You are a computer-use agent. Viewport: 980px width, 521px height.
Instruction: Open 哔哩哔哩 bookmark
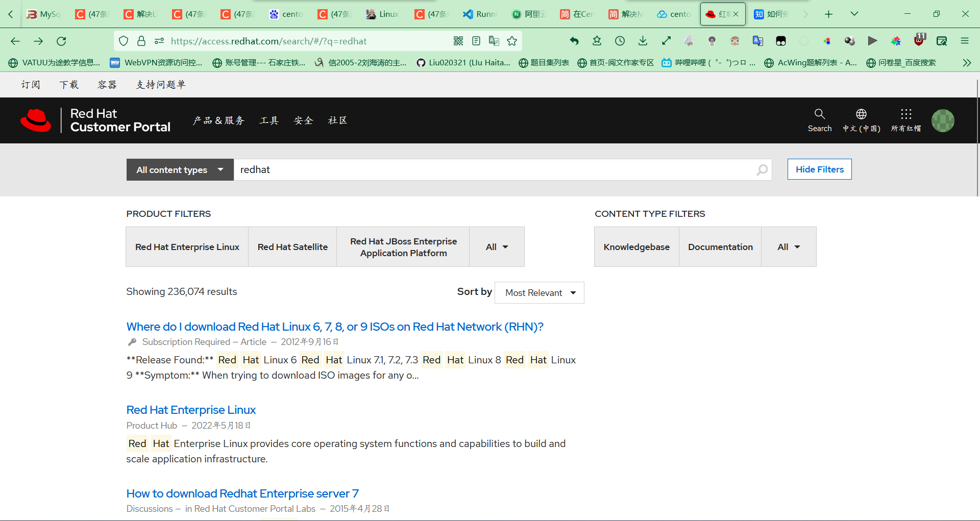tap(708, 63)
